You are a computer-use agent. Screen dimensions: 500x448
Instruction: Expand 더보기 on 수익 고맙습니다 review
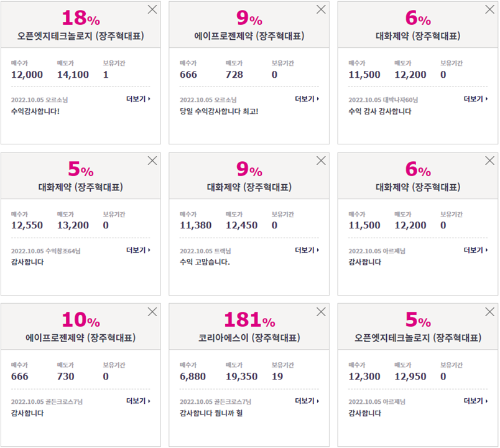307,250
